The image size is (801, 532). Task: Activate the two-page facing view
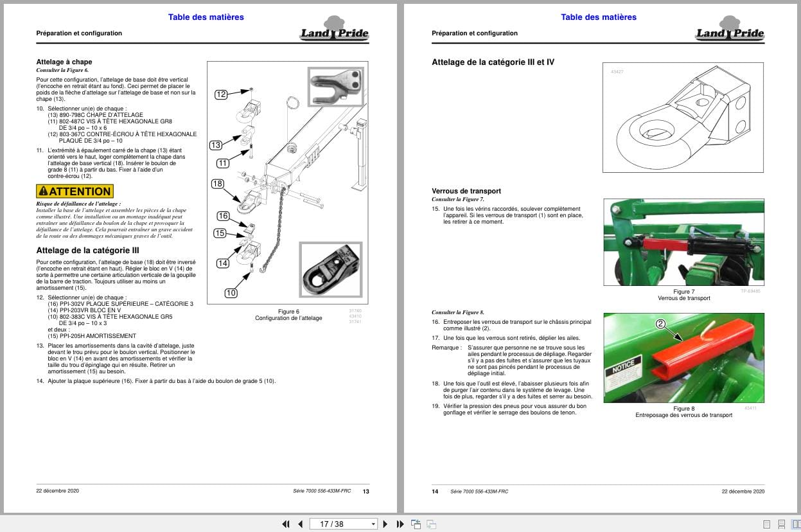(x=797, y=524)
